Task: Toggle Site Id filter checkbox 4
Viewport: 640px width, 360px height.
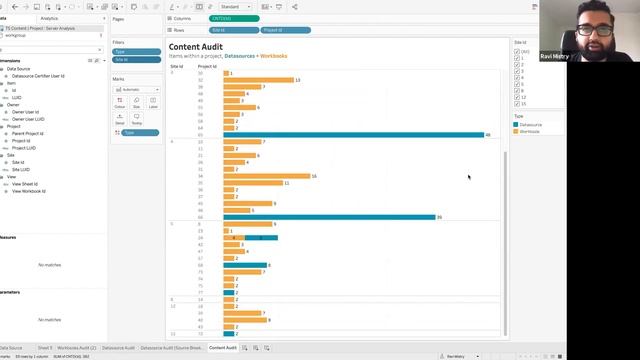Action: tap(517, 78)
